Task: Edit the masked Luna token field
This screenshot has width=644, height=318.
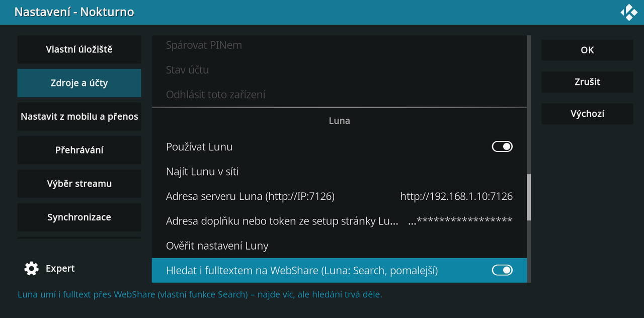Action: click(x=339, y=221)
